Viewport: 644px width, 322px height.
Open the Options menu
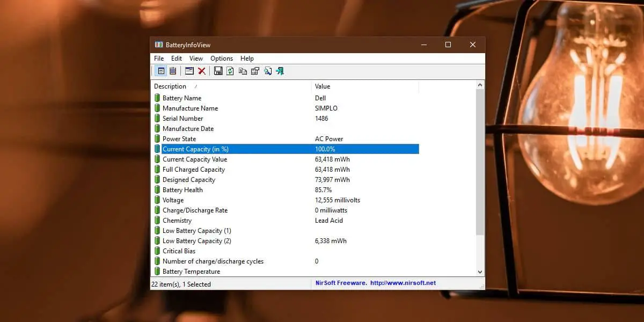point(222,58)
